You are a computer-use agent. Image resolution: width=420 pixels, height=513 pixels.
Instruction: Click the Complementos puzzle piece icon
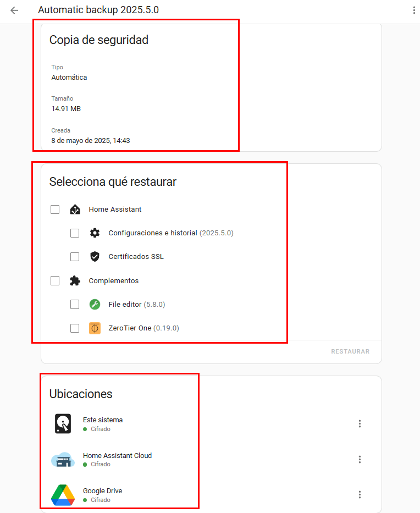[75, 281]
